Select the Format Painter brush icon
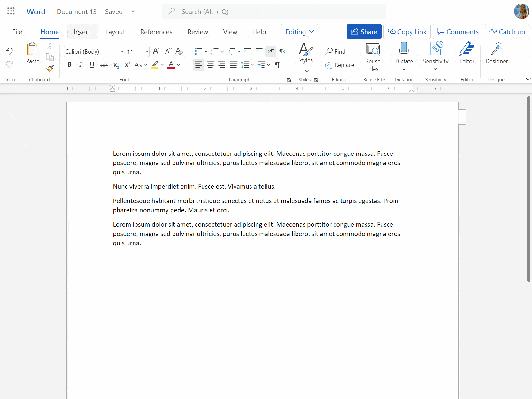Image resolution: width=532 pixels, height=399 pixels. tap(50, 68)
